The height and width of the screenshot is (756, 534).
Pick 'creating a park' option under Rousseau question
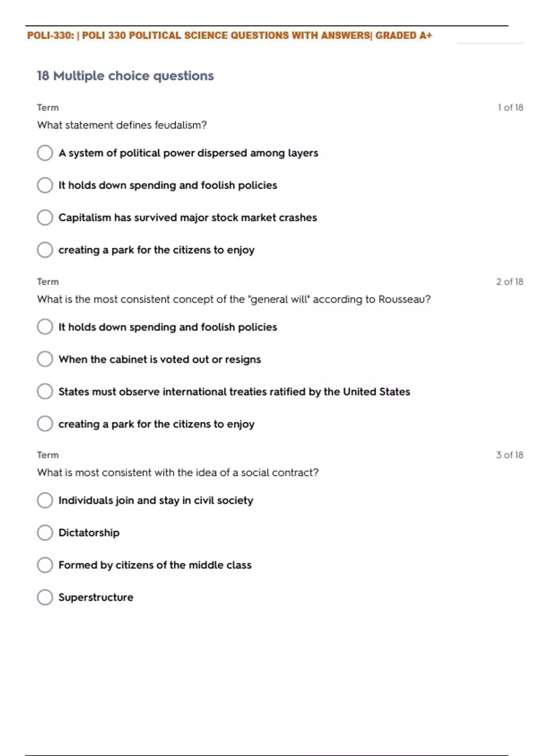[45, 424]
